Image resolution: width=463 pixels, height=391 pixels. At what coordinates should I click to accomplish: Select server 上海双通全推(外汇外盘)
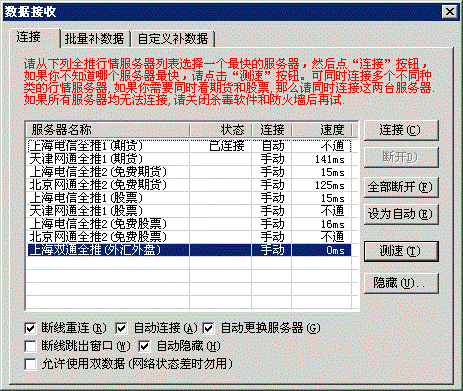click(189, 250)
